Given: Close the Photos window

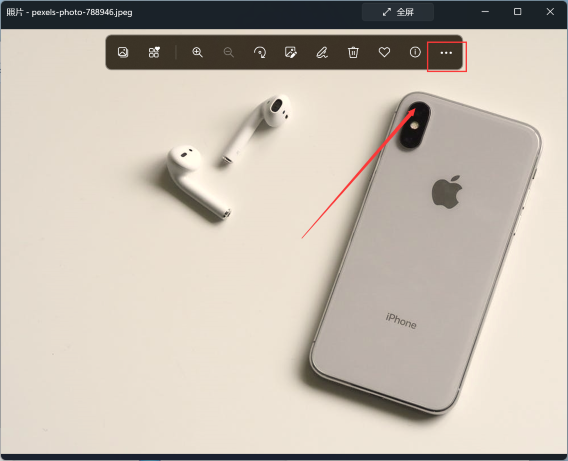Looking at the screenshot, I should tap(550, 12).
